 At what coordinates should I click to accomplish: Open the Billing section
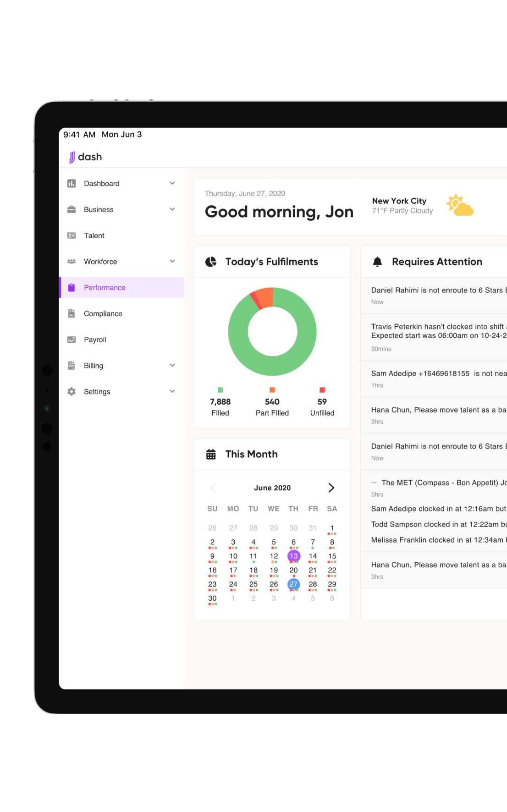click(121, 366)
